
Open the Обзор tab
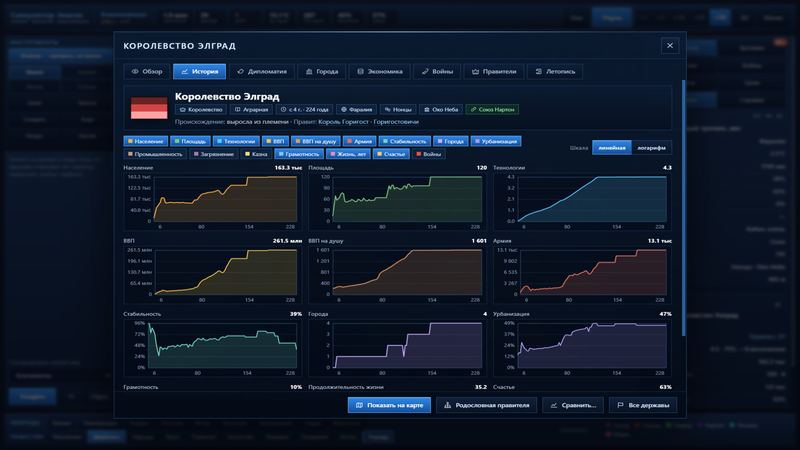(x=147, y=71)
